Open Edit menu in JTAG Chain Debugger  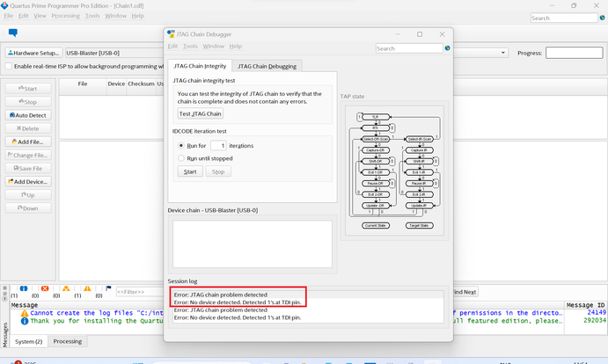(x=172, y=46)
